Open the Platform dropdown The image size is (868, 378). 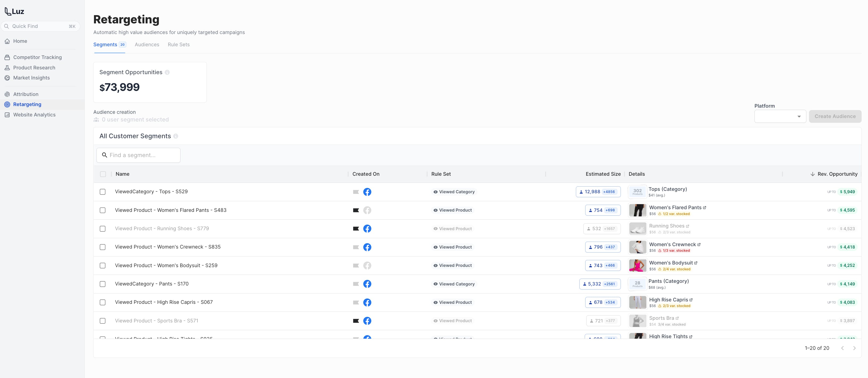(780, 116)
